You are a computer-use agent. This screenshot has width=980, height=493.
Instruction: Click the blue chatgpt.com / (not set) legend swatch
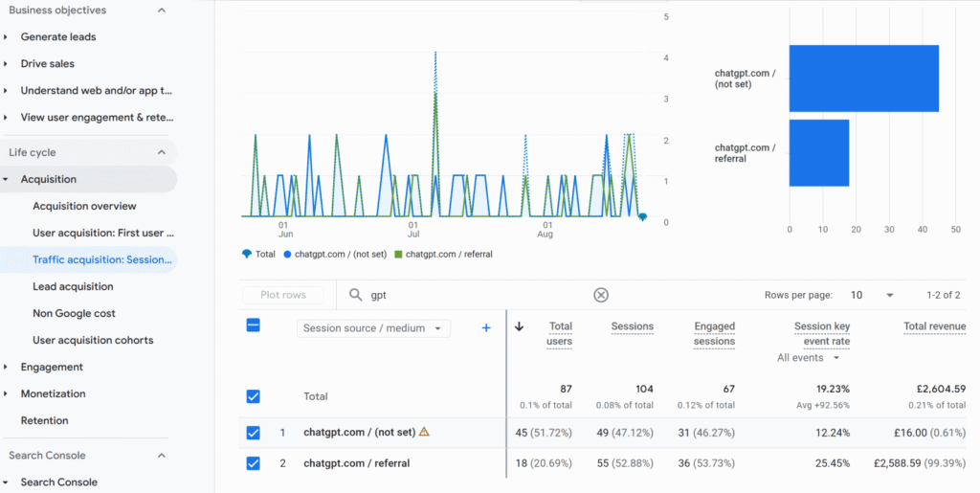(288, 254)
